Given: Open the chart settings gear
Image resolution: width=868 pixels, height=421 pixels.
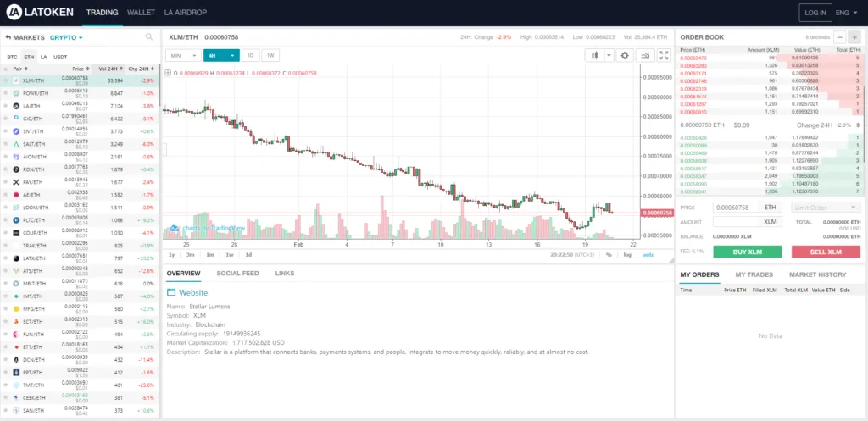Looking at the screenshot, I should tap(625, 55).
